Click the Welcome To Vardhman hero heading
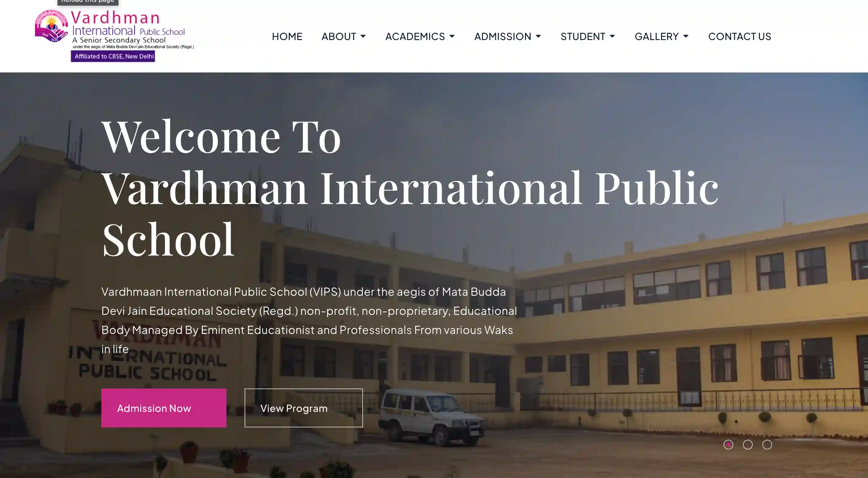 (410, 187)
